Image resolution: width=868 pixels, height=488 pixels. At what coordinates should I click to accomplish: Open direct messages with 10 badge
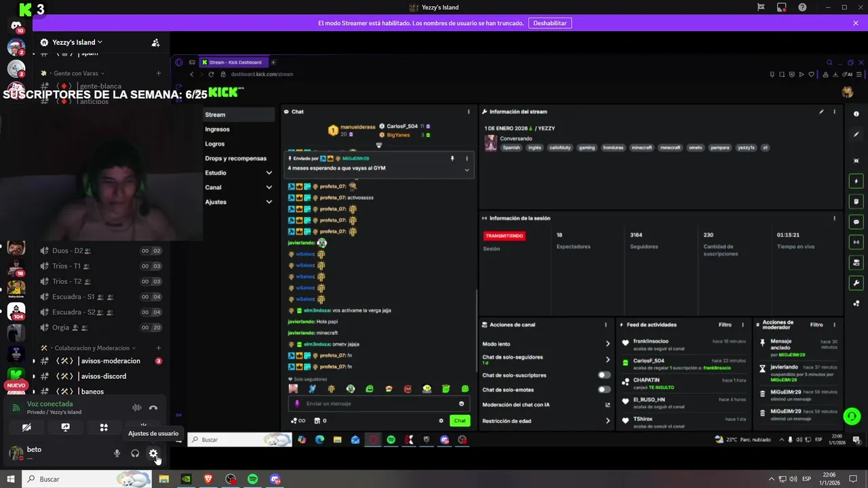[16, 26]
